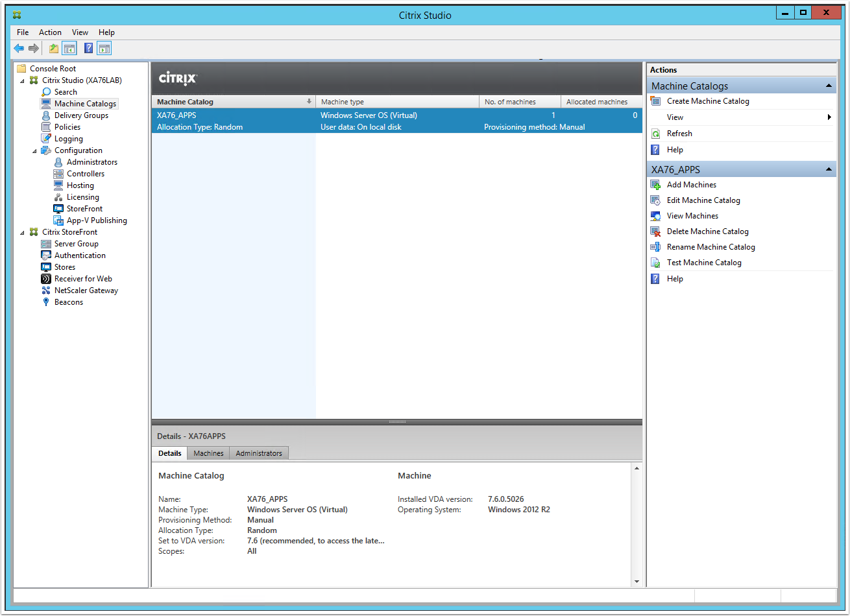The width and height of the screenshot is (850, 616).
Task: Expand the View submenu arrow in Actions
Action: click(x=829, y=117)
